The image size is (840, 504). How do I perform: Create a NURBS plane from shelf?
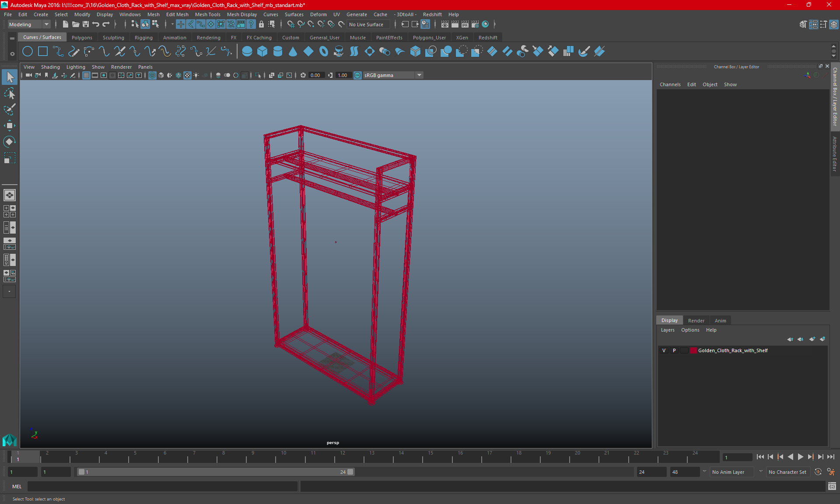(x=308, y=52)
